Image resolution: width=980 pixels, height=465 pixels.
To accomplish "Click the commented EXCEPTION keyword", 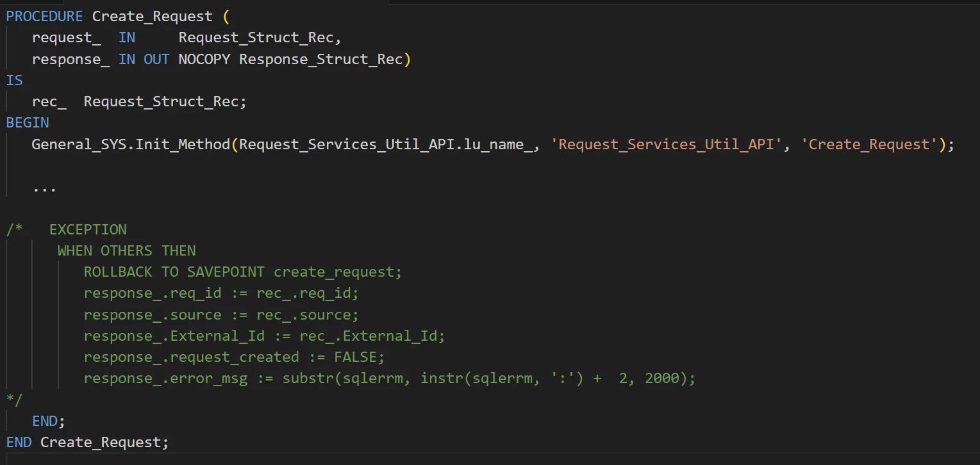I will 88,229.
